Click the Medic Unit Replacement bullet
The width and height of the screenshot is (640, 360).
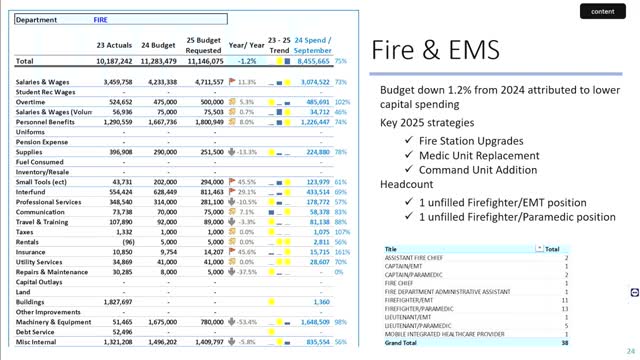pos(479,156)
